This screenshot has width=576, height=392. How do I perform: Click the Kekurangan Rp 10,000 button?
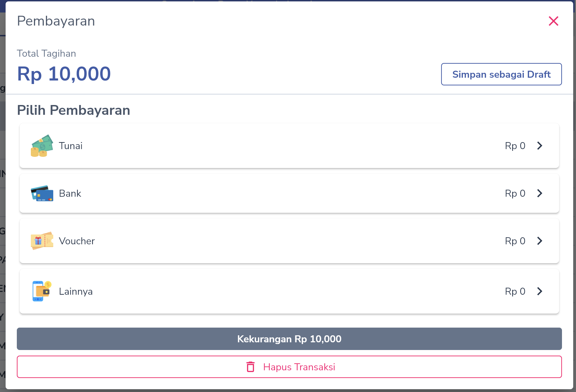tap(289, 339)
